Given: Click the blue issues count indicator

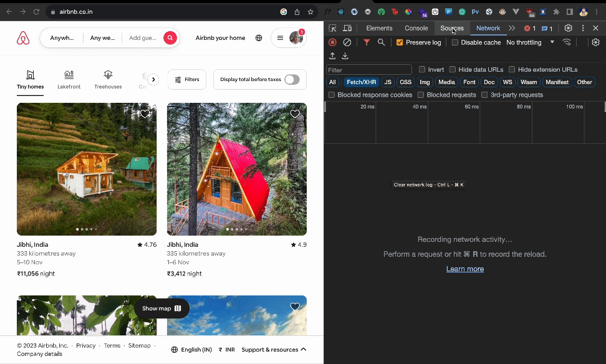Looking at the screenshot, I should (547, 28).
